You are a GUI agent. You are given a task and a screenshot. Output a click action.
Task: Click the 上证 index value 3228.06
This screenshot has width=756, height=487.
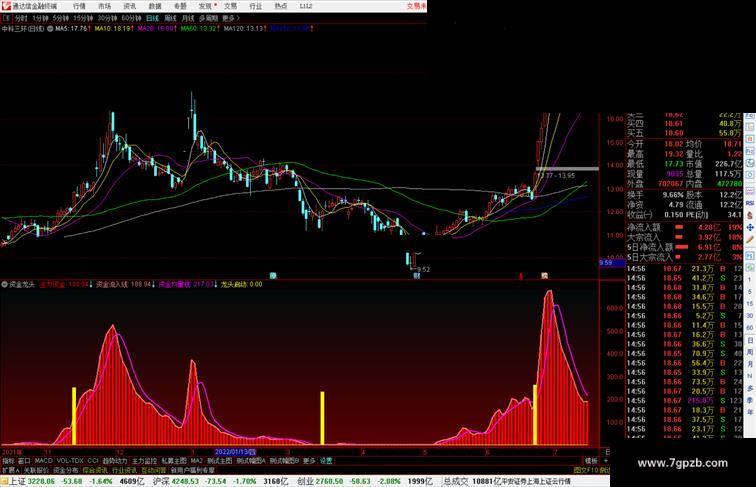pyautogui.click(x=41, y=481)
